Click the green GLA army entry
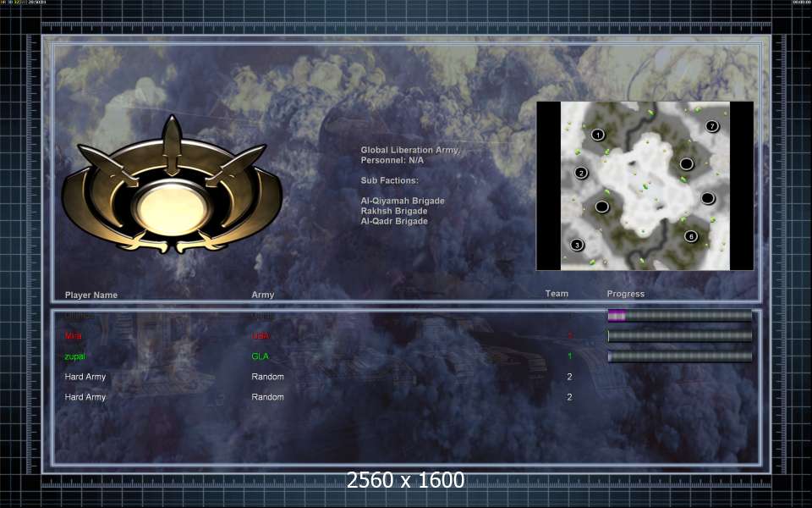 [260, 356]
